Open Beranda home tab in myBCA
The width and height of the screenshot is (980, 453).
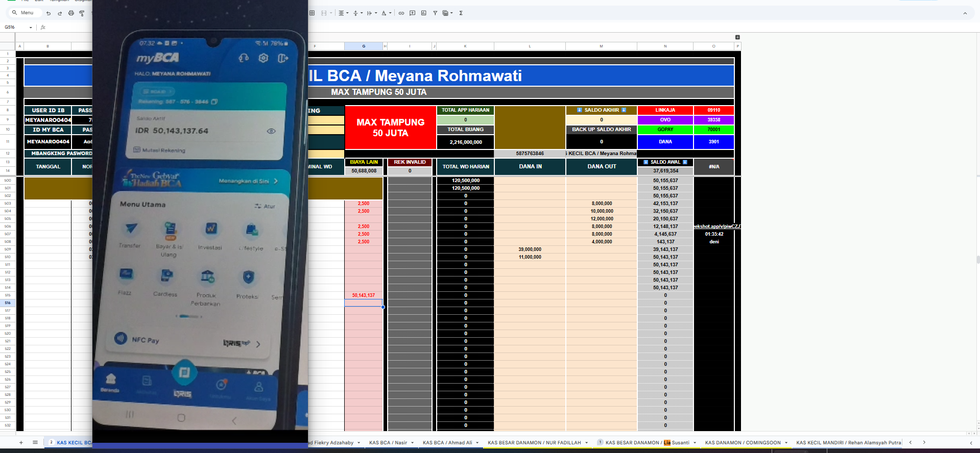pyautogui.click(x=110, y=383)
